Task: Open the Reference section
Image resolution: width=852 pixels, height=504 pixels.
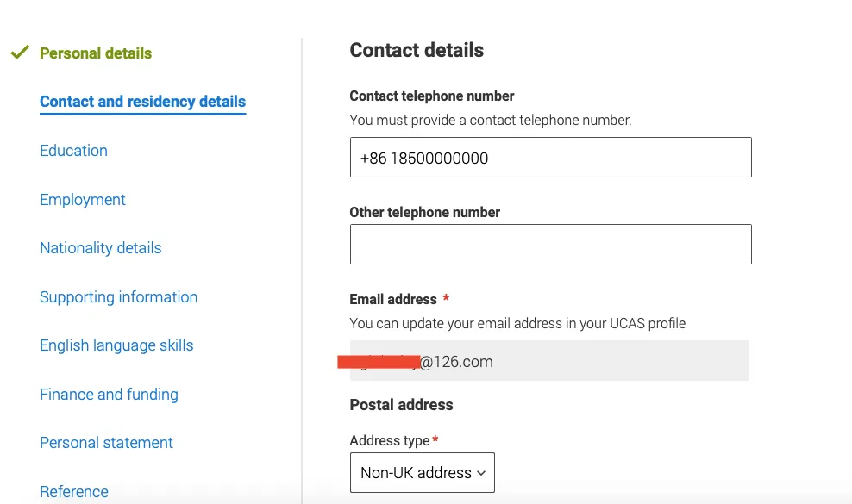Action: [74, 492]
